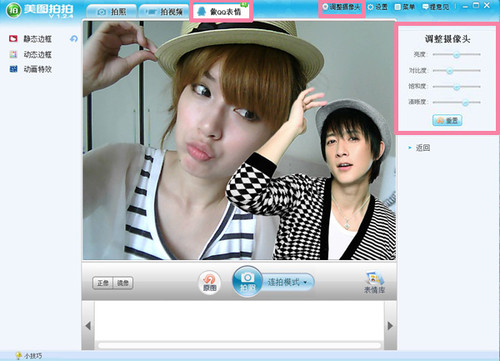Click the 提意见 feedback icon
500x361 pixels.
(x=426, y=7)
